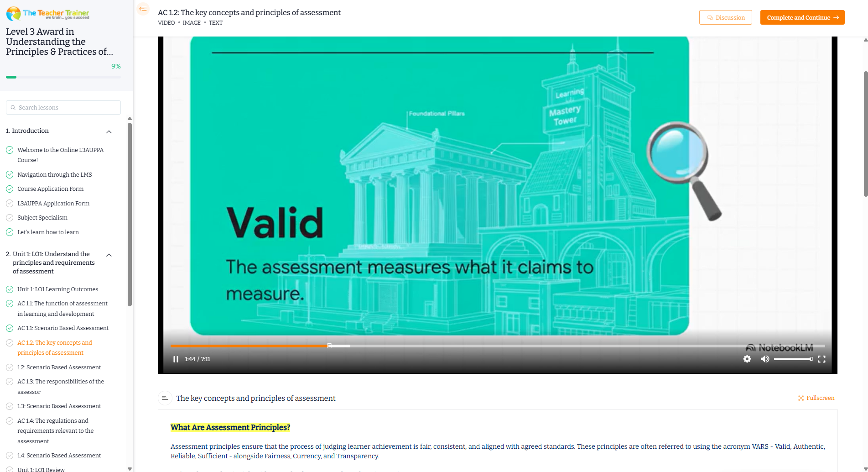The height and width of the screenshot is (472, 868).
Task: Mute the video volume speaker icon
Action: coord(765,359)
